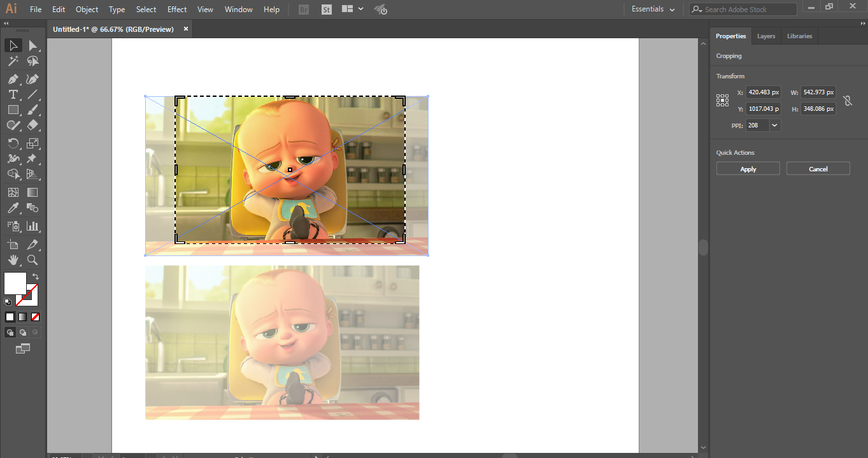Image resolution: width=868 pixels, height=458 pixels.
Task: Cancel the cropping operation
Action: [818, 168]
